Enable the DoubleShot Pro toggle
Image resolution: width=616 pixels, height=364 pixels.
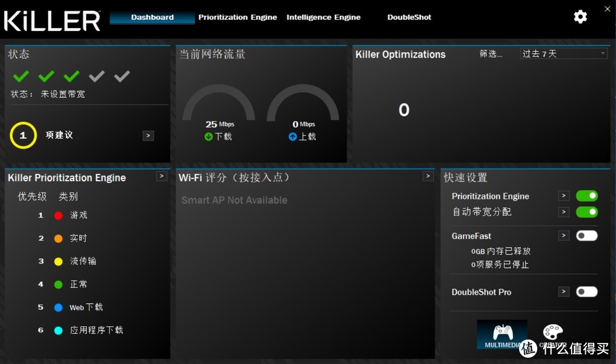point(587,292)
